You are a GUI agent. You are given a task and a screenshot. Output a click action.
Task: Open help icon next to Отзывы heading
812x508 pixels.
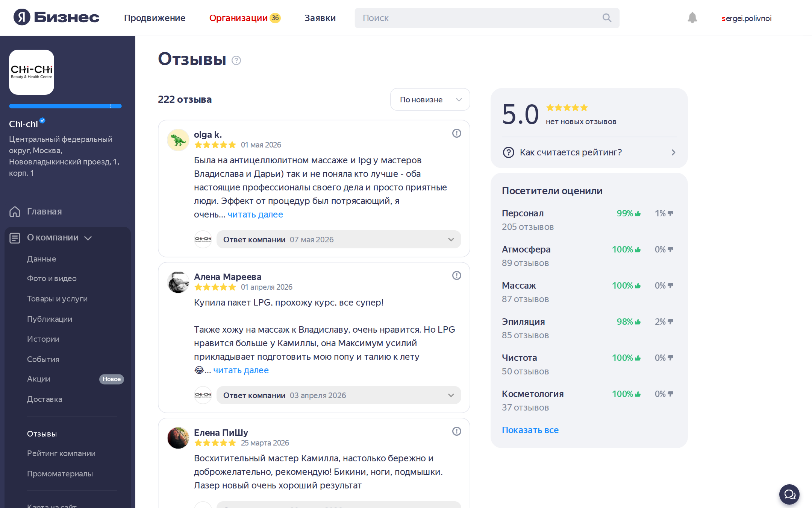pos(236,60)
